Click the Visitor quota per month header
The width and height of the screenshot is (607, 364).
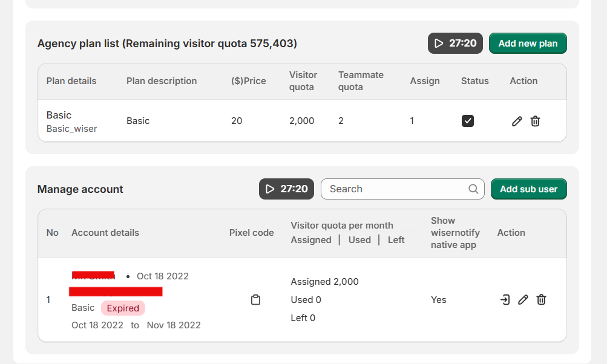[x=342, y=226]
